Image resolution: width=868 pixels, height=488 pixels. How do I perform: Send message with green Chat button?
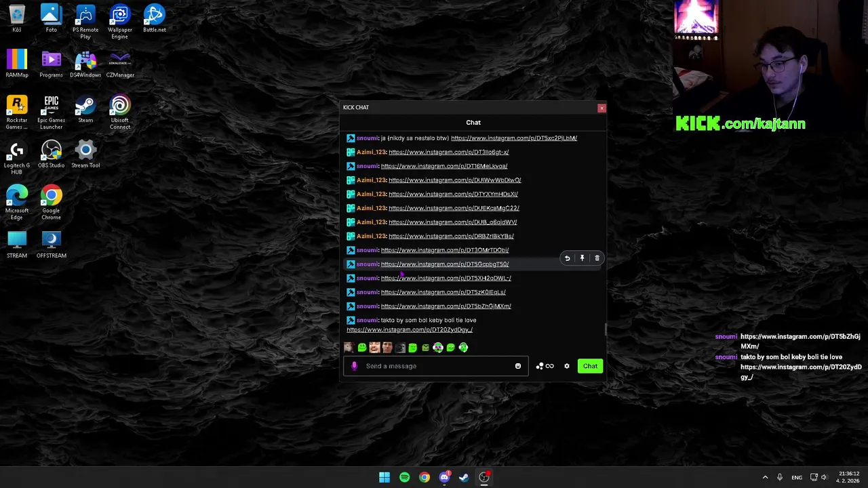coord(590,366)
